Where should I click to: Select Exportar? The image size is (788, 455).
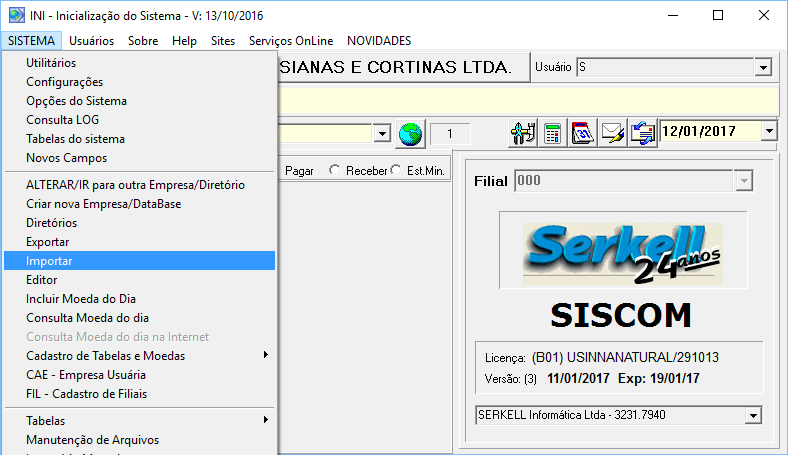click(140, 242)
